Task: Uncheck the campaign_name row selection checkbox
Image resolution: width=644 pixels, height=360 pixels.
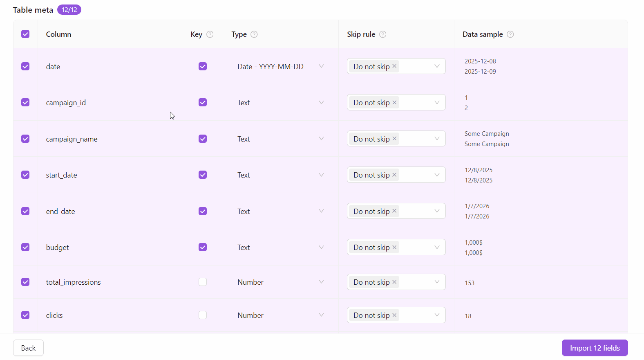Action: [x=25, y=139]
